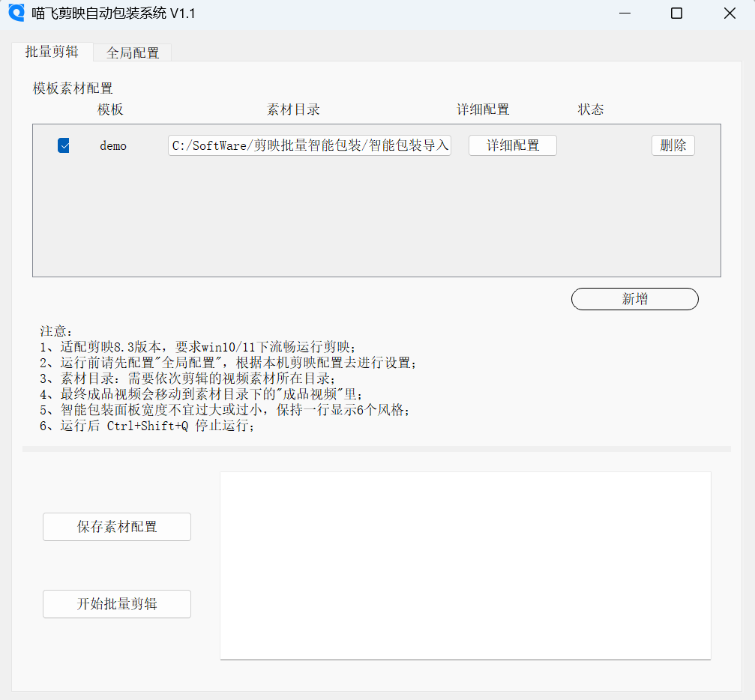Click the 状态 column header
This screenshot has width=755, height=700.
coord(592,109)
